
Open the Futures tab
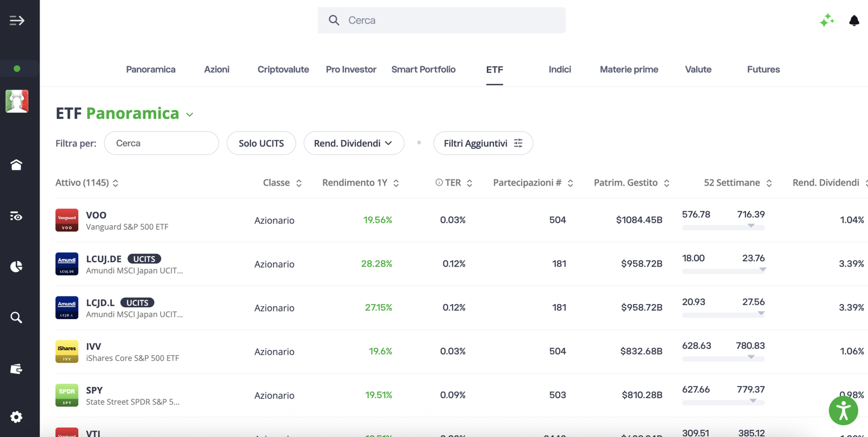[x=763, y=69]
